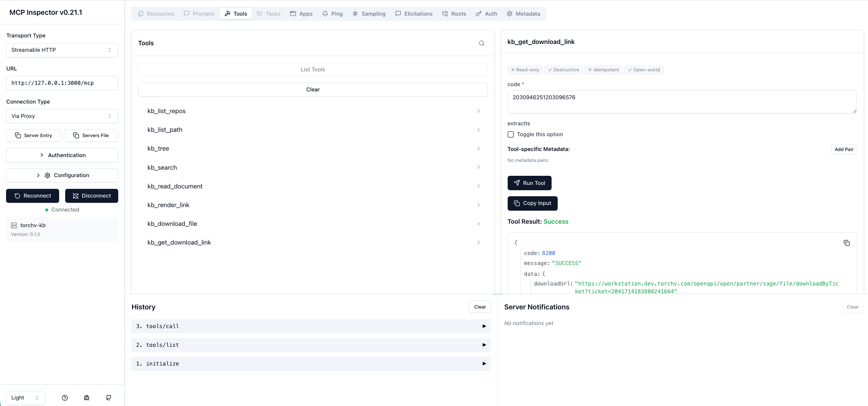Change the Light theme selector
Screen dimensions: 868x406
[25, 398]
